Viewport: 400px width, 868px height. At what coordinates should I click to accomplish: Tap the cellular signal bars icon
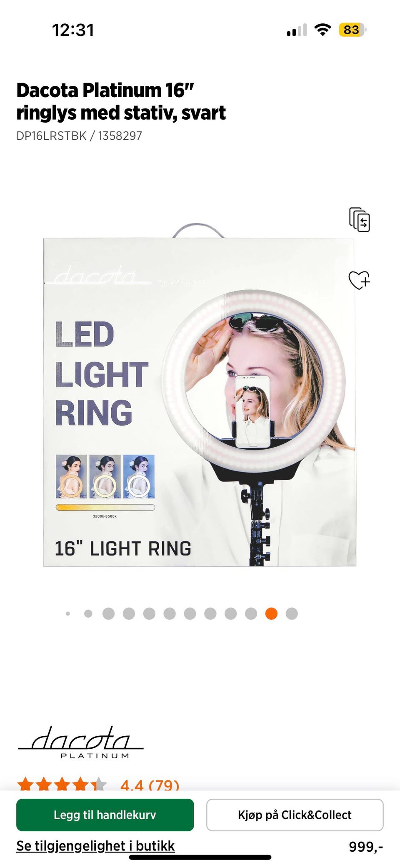[297, 30]
